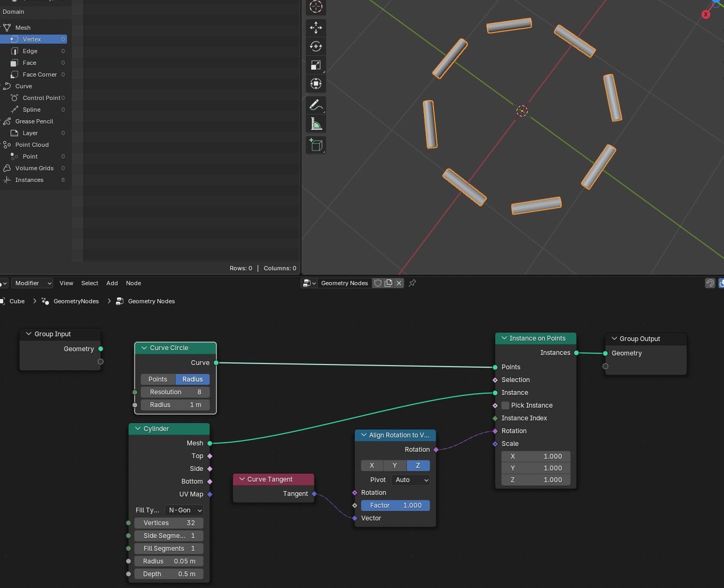
Task: Select the Annotate tool
Action: pos(316,105)
